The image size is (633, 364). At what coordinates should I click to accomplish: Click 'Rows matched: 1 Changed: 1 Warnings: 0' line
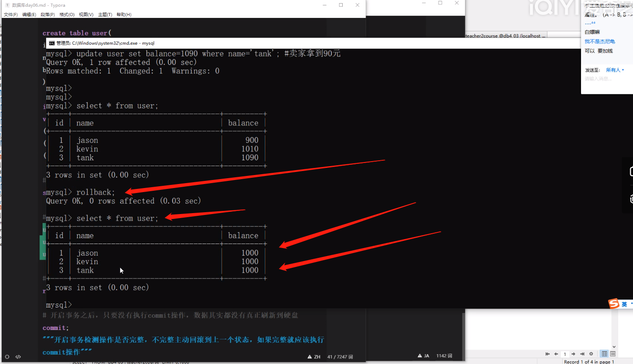(x=133, y=71)
